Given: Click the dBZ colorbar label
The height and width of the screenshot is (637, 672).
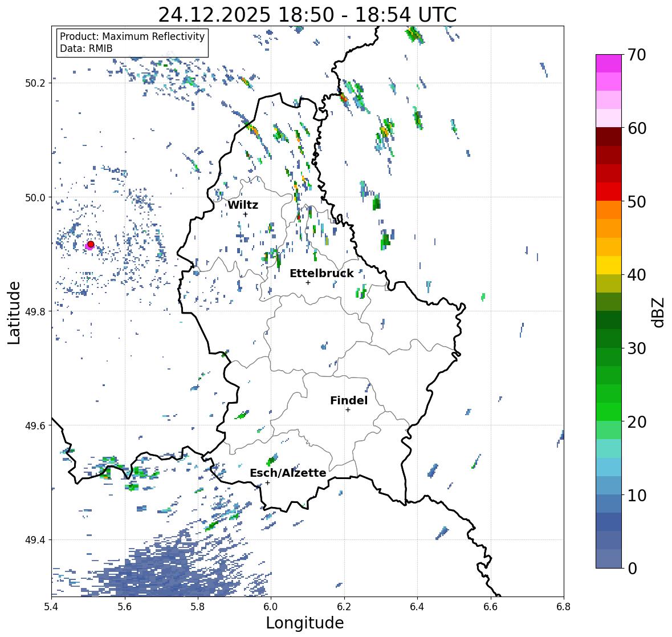Looking at the screenshot, I should [x=659, y=312].
